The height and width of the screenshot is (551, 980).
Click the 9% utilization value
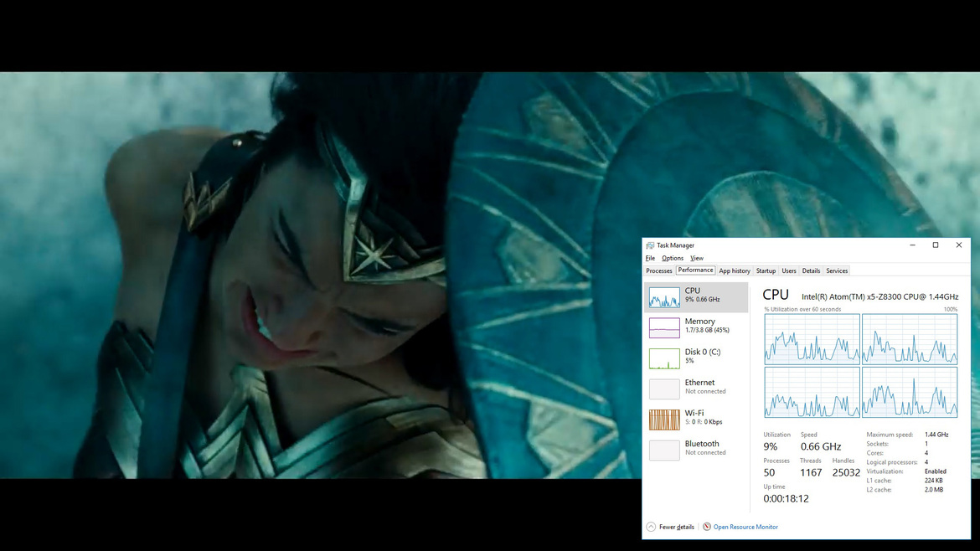(771, 446)
